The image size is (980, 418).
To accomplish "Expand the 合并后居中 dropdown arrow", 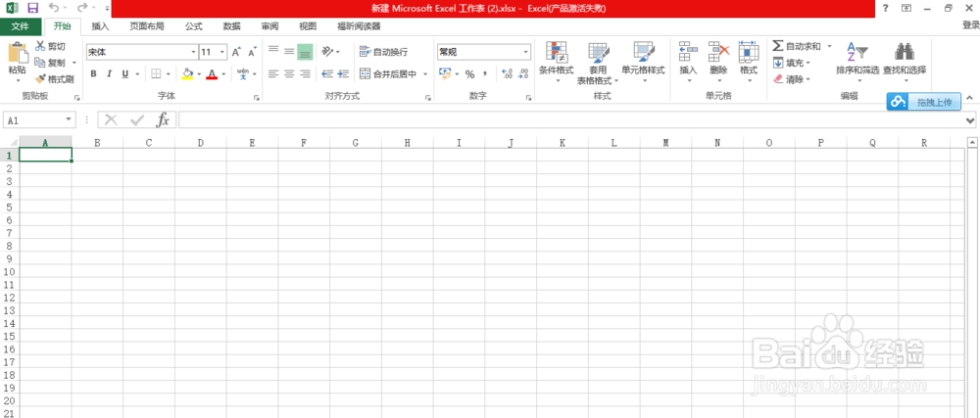I will 425,73.
